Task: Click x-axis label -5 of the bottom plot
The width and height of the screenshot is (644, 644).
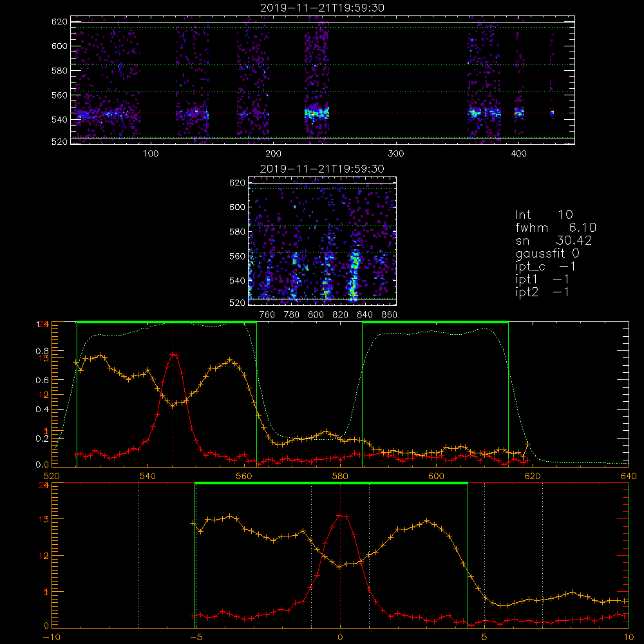Action: coord(196,638)
